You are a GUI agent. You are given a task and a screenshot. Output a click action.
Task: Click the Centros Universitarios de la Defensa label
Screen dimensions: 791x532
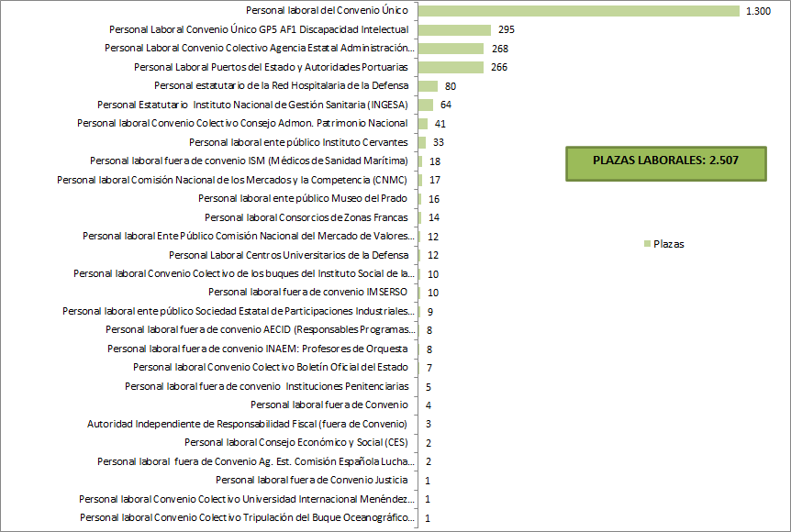point(288,255)
